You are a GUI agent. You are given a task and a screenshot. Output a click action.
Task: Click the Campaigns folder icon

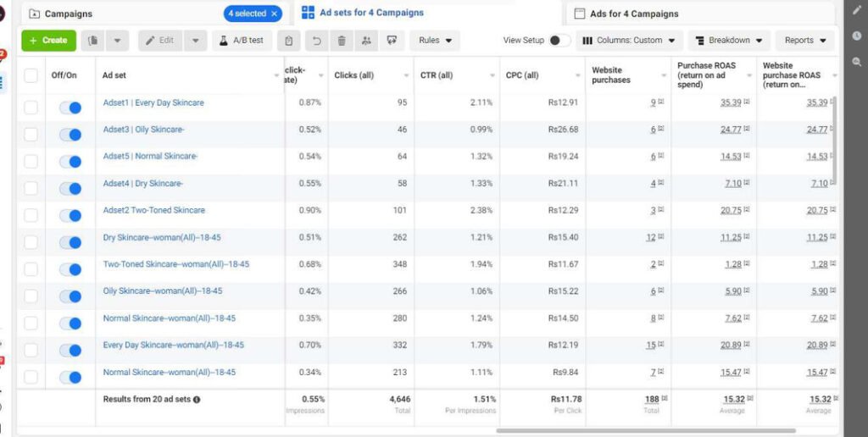pyautogui.click(x=34, y=14)
